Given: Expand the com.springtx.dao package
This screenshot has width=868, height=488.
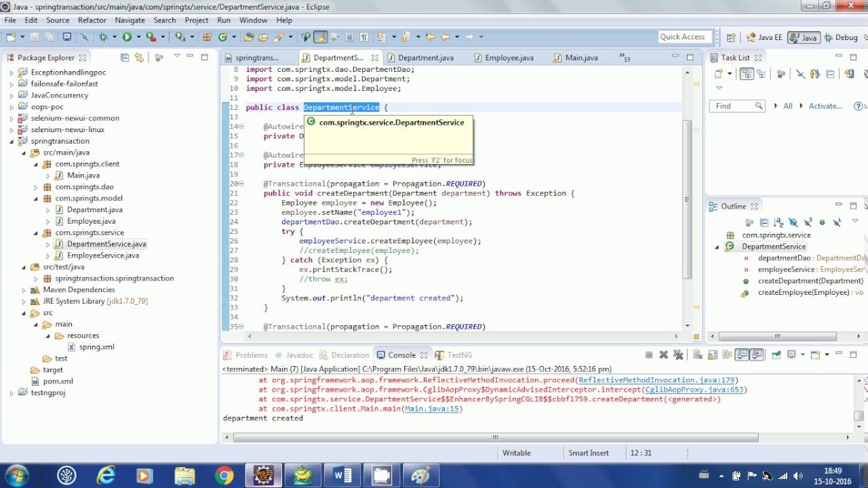Looking at the screenshot, I should pos(36,187).
